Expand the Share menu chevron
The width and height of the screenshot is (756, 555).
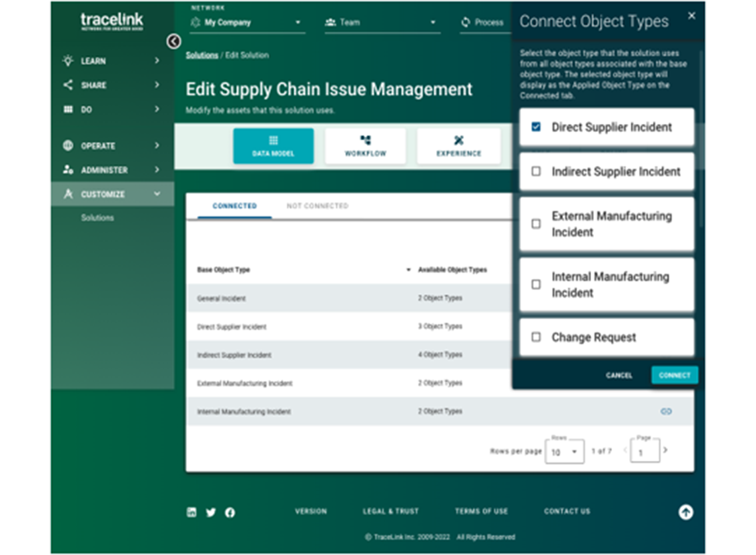[157, 85]
